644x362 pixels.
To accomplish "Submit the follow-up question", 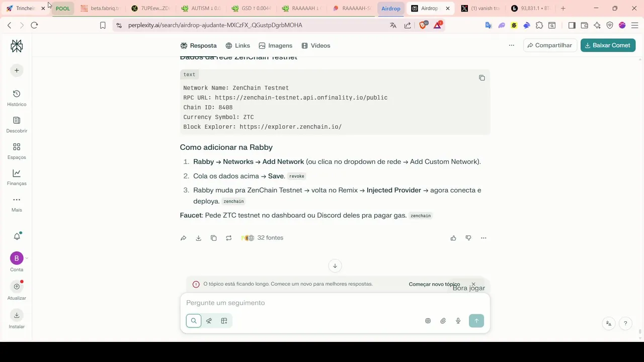I will tap(476, 321).
